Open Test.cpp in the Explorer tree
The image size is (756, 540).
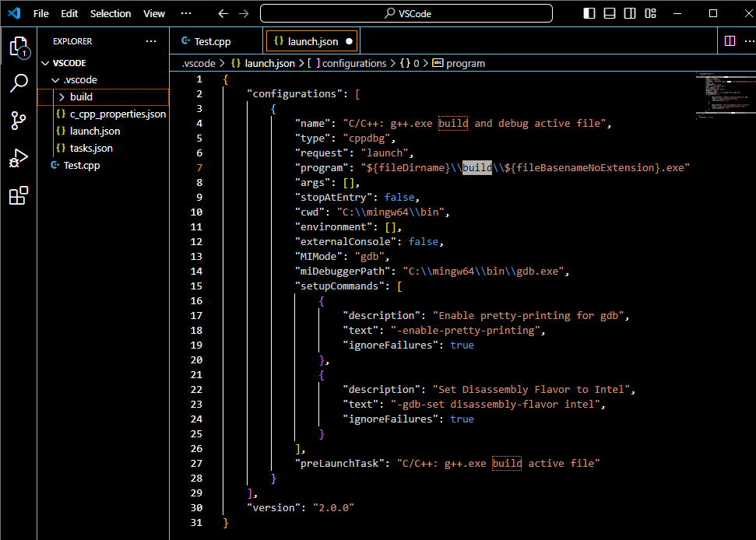[104, 165]
